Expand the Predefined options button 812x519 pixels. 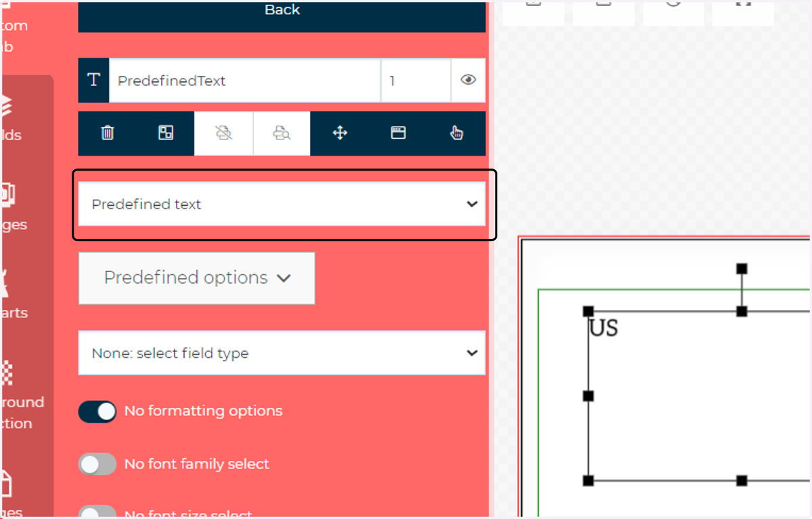(x=197, y=278)
